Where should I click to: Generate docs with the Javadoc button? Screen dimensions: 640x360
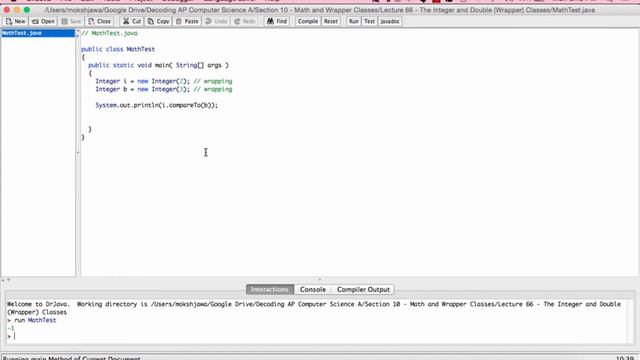tap(390, 21)
